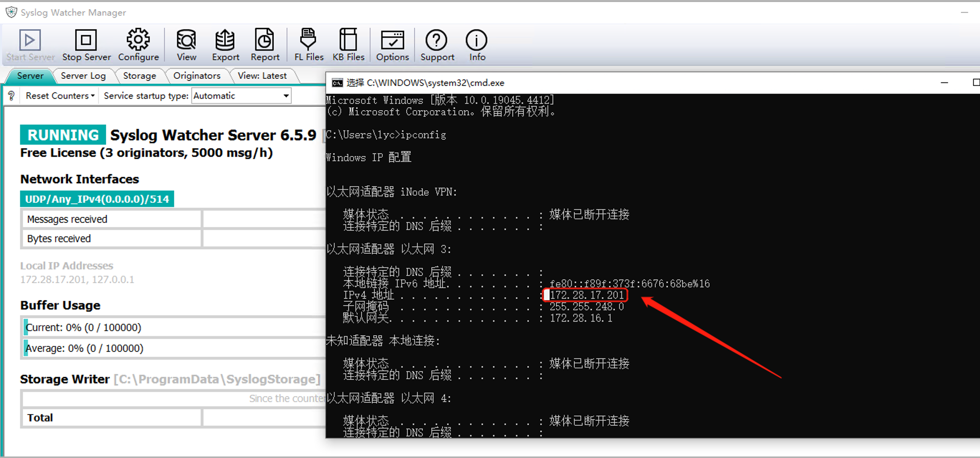Viewport: 980px width, 458px height.
Task: Switch to the Server Log tab
Action: pyautogui.click(x=83, y=76)
